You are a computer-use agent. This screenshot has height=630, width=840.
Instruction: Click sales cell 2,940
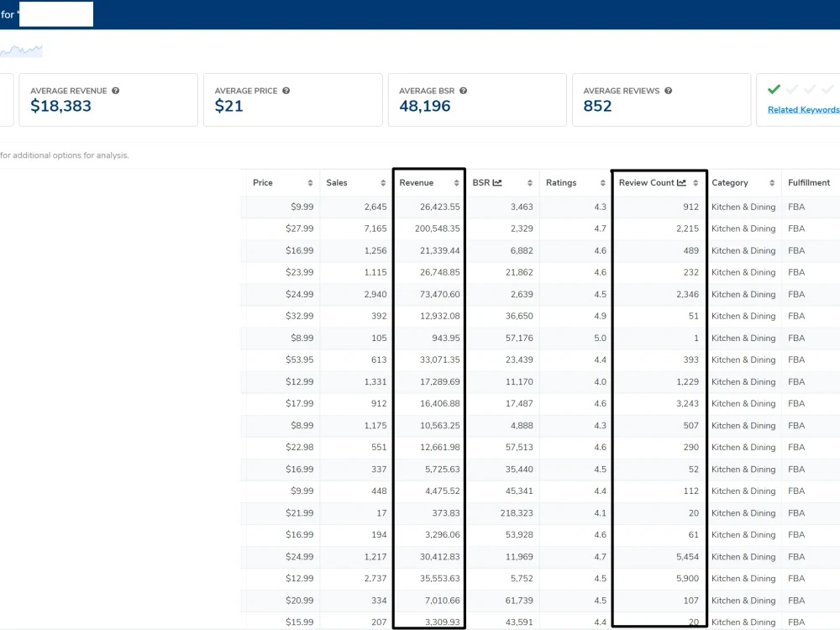coord(375,294)
